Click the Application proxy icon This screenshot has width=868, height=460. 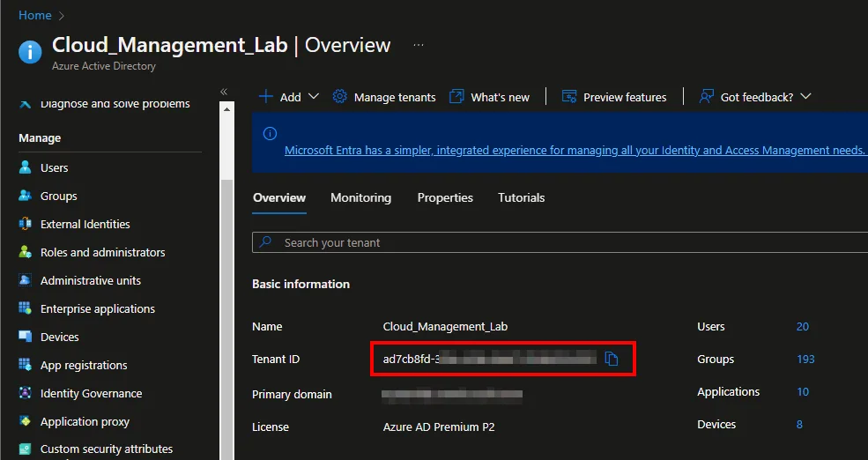(25, 421)
